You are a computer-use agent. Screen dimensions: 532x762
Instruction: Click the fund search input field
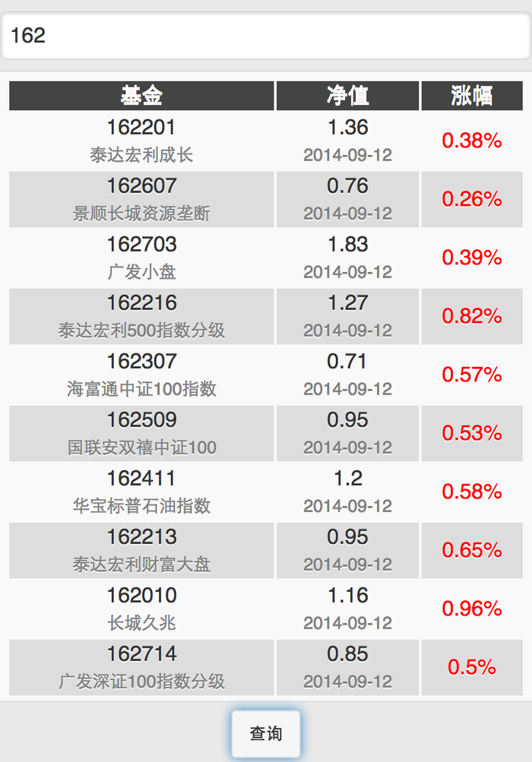click(x=266, y=36)
